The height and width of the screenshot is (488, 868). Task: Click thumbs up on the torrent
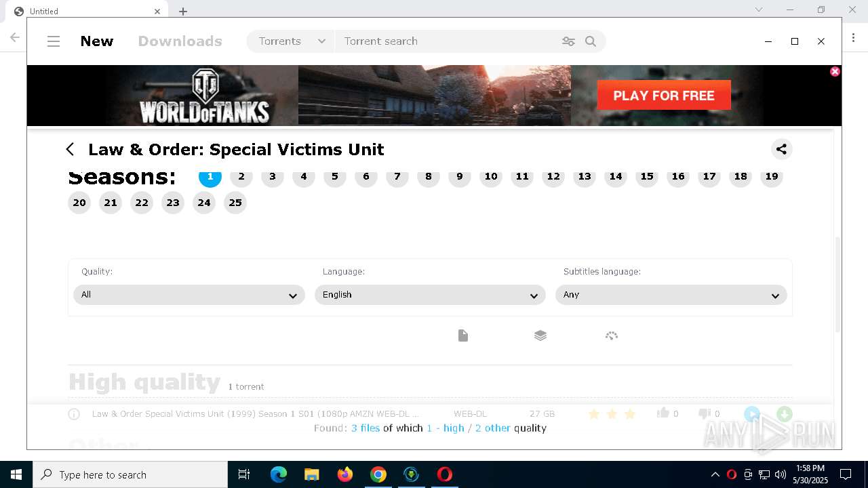pos(663,413)
